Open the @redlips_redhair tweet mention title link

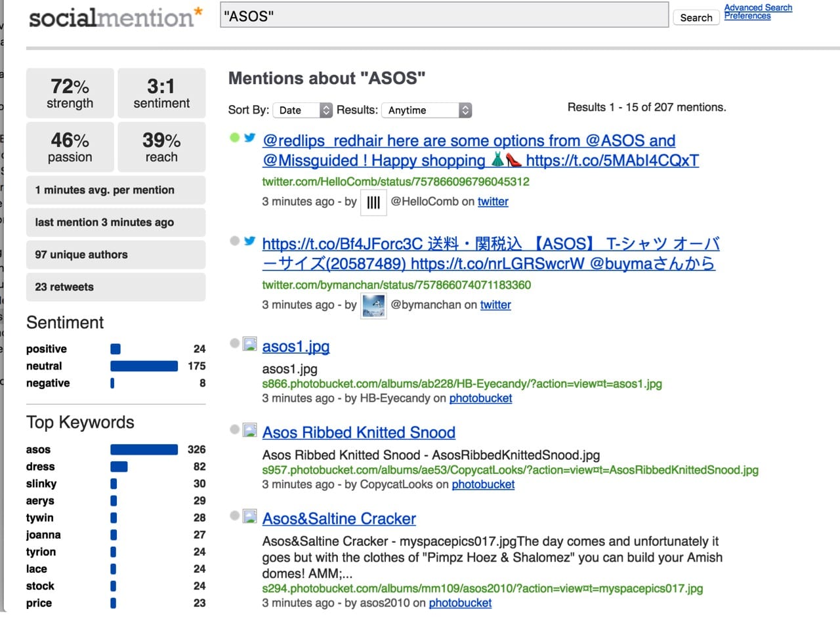pyautogui.click(x=480, y=150)
